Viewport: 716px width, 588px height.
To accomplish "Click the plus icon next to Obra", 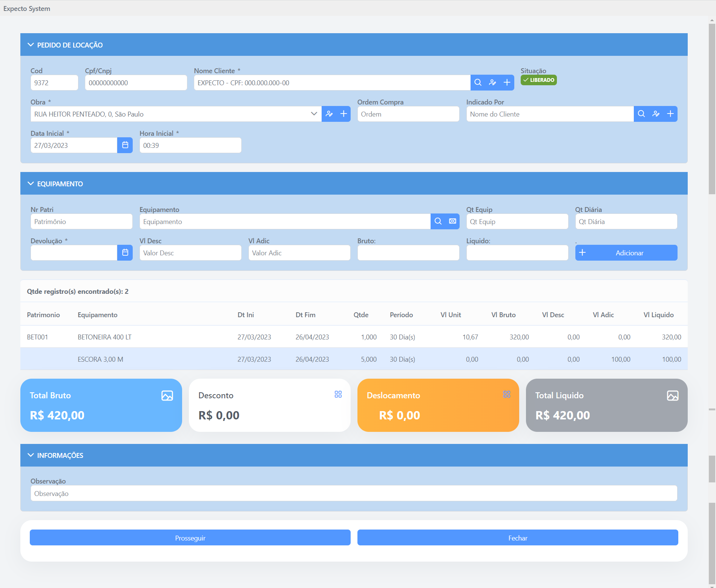I will pyautogui.click(x=343, y=114).
